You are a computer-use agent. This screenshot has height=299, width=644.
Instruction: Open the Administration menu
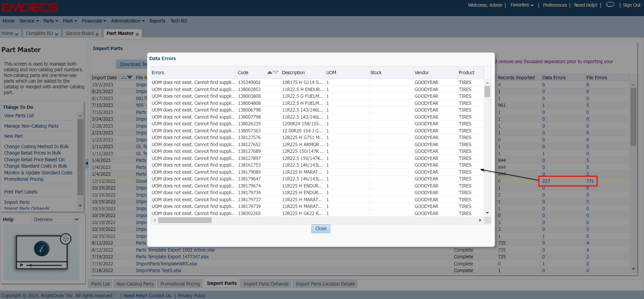point(128,21)
